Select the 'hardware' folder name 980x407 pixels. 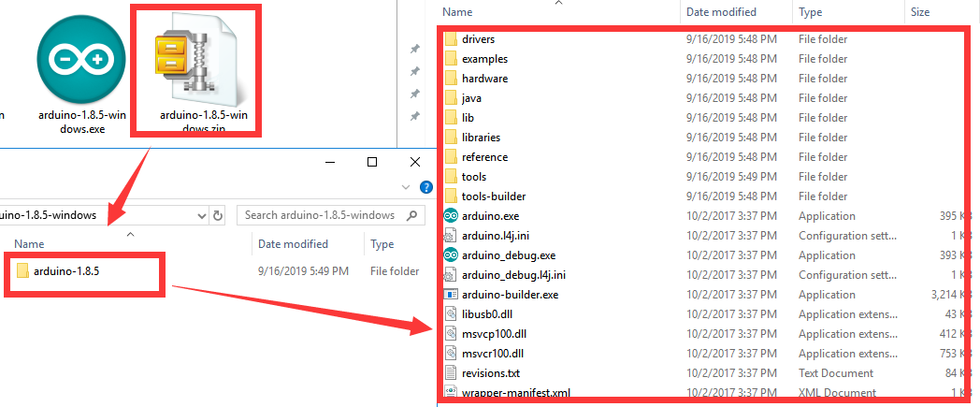click(485, 79)
